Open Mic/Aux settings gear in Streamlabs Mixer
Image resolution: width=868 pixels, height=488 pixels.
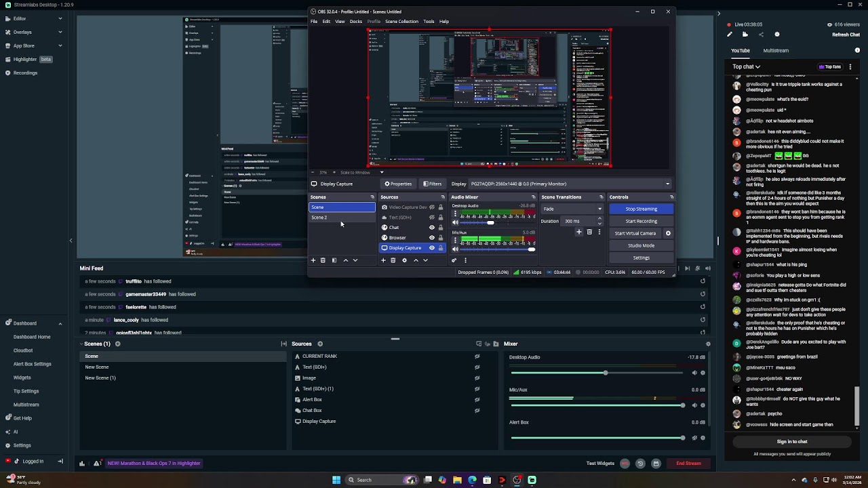(703, 405)
